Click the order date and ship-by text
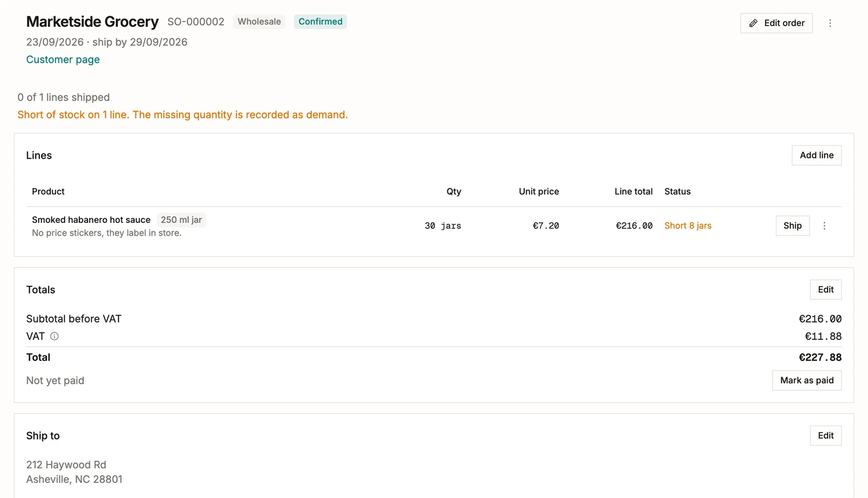This screenshot has height=498, width=868. (106, 42)
